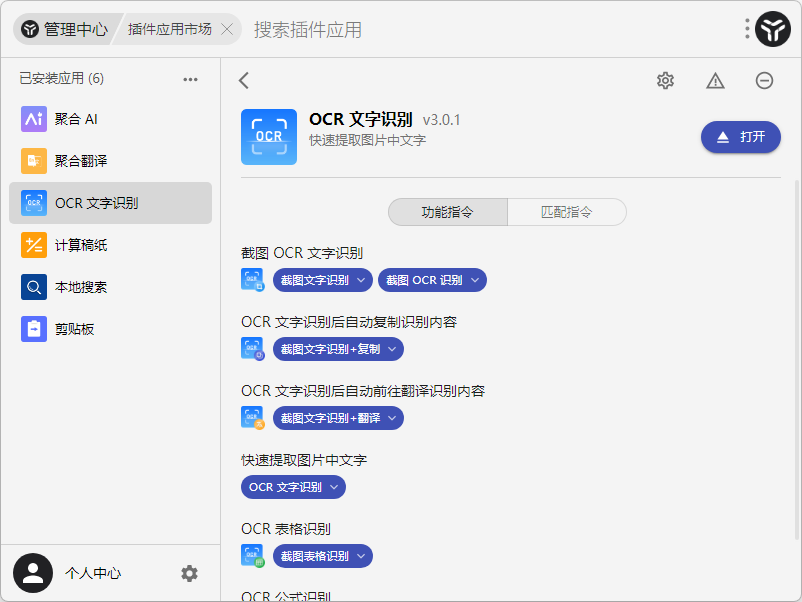Open the 已安装应用 more options menu
802x602 pixels.
pyautogui.click(x=190, y=79)
